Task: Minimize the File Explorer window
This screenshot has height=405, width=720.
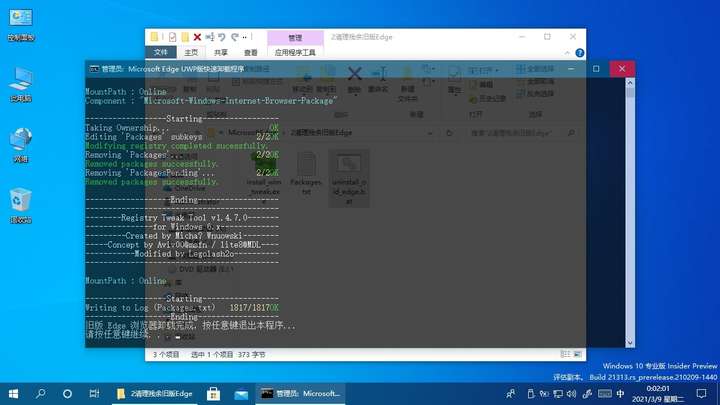Action: (x=522, y=37)
